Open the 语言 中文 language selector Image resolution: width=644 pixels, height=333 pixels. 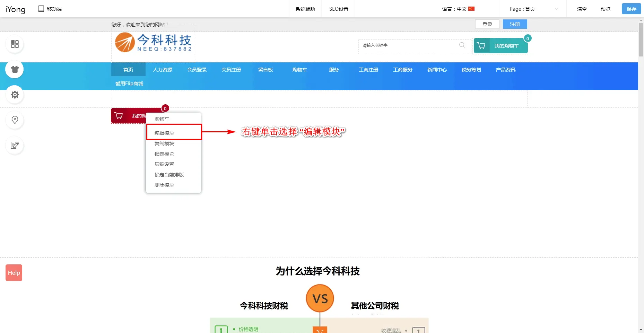pyautogui.click(x=458, y=9)
